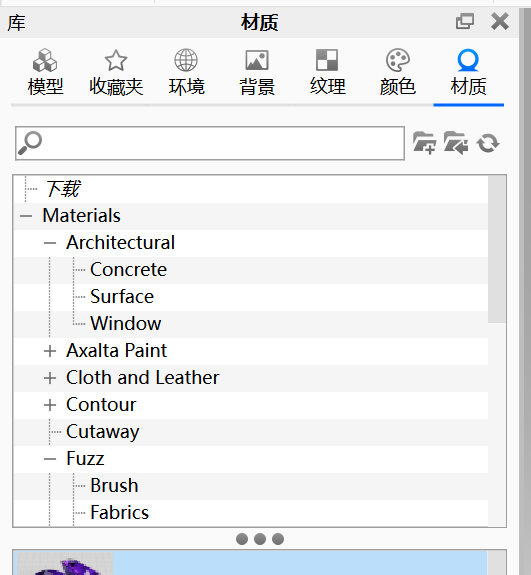The width and height of the screenshot is (531, 575).
Task: Expand the Contour folder
Action: 50,405
